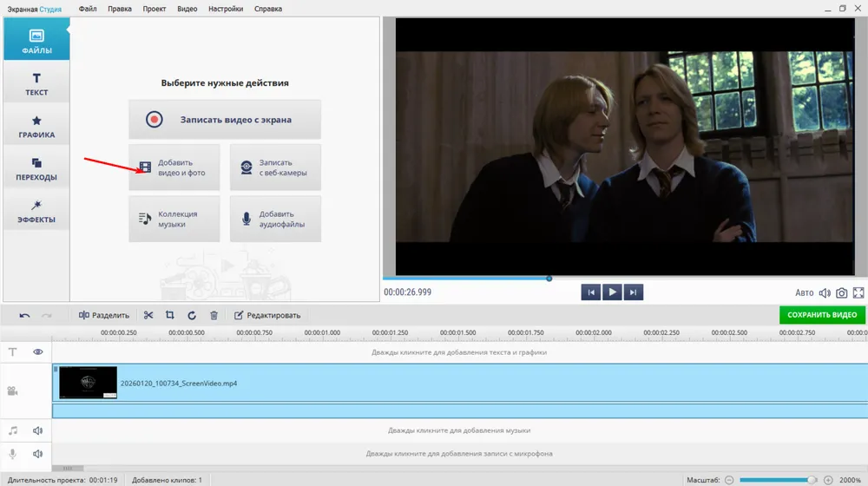Click the green Сохранить видео button
This screenshot has height=486, width=868.
pyautogui.click(x=822, y=314)
